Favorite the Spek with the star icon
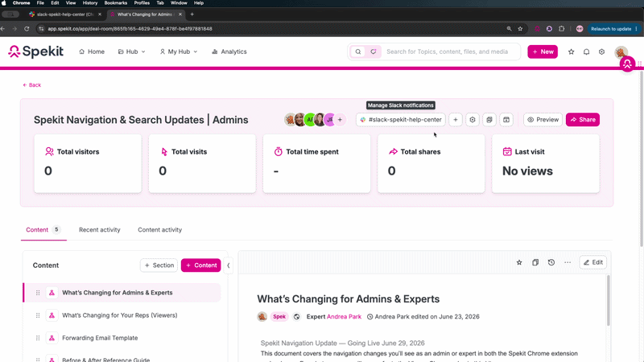 (x=519, y=262)
